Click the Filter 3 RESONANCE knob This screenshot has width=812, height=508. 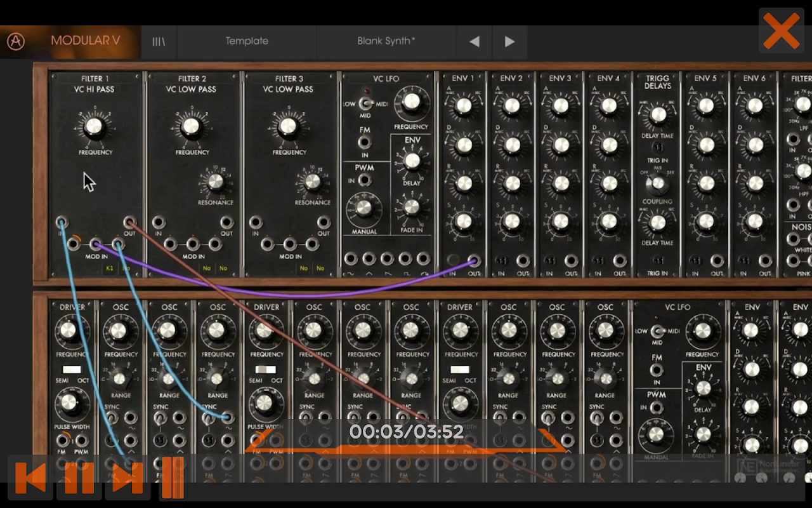pos(313,183)
